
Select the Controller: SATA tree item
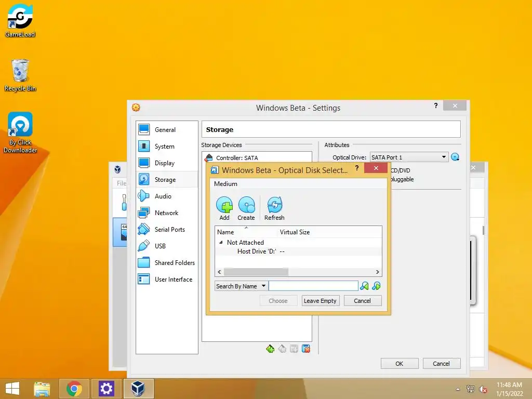click(x=237, y=158)
